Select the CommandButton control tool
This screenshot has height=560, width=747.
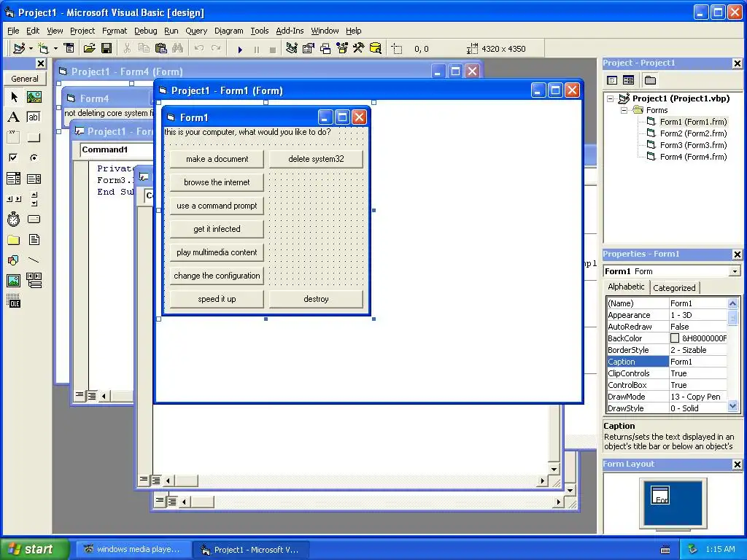(34, 138)
